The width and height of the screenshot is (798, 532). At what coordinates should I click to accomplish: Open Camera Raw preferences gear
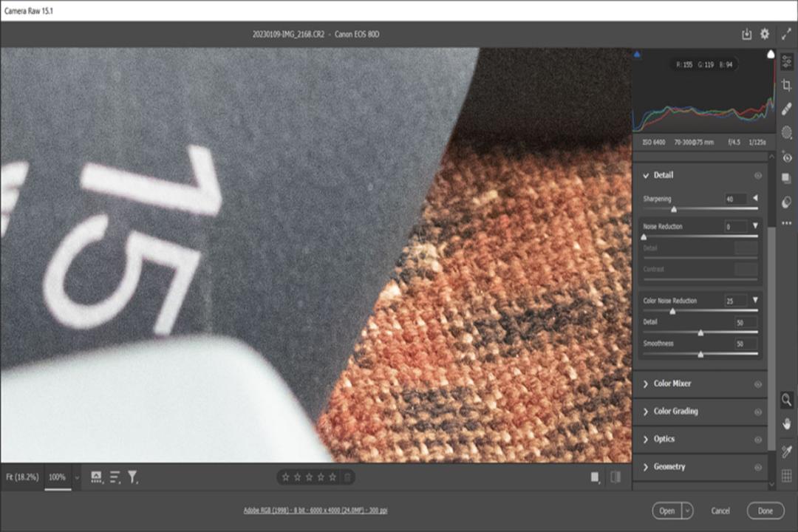tap(765, 34)
